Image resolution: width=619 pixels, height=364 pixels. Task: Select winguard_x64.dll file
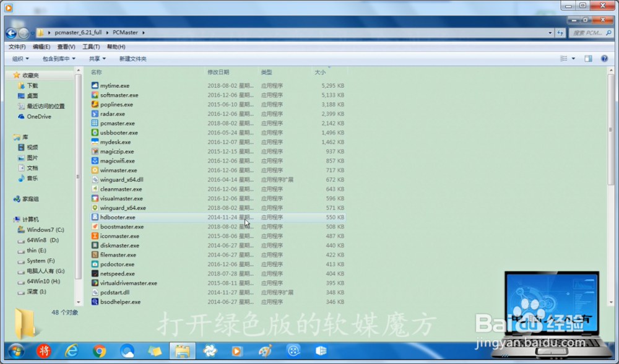(x=121, y=180)
